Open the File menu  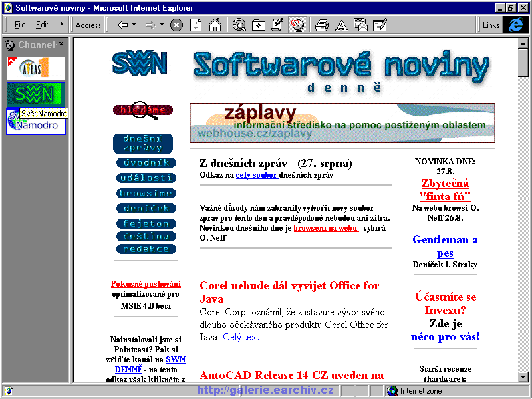pos(20,25)
